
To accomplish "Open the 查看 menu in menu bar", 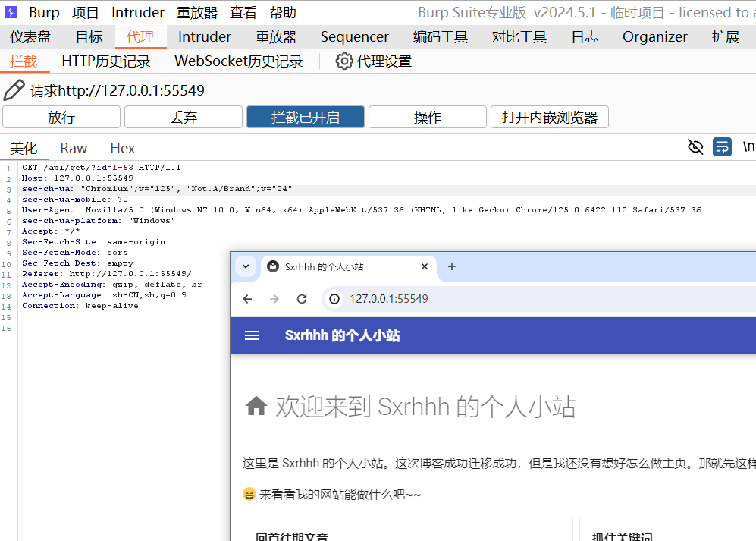I will 243,12.
